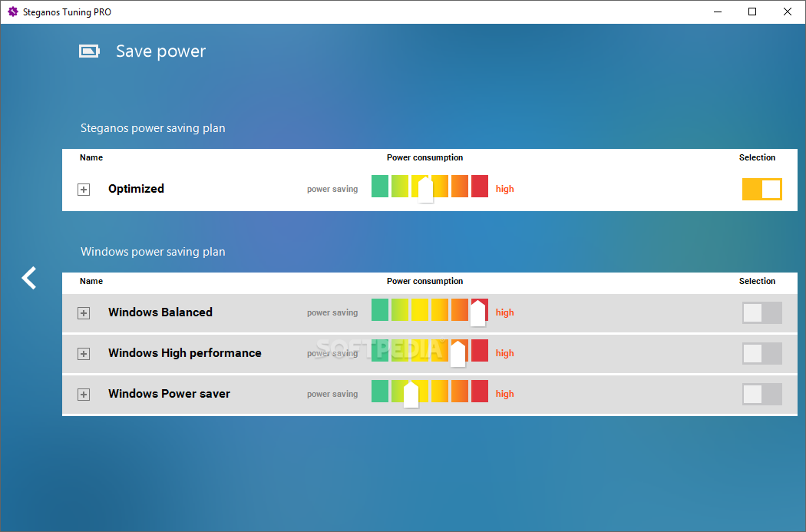Select the Windows Balanced plan name
The width and height of the screenshot is (806, 532).
(x=160, y=312)
